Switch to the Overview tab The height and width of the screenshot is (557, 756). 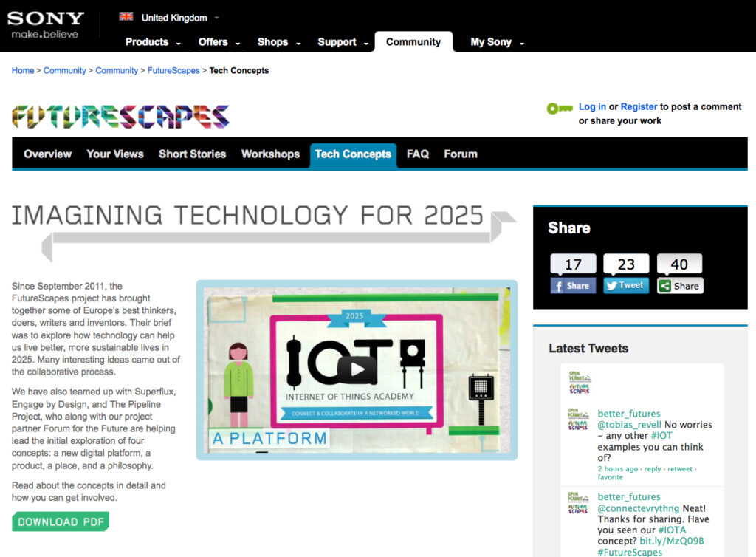(48, 154)
